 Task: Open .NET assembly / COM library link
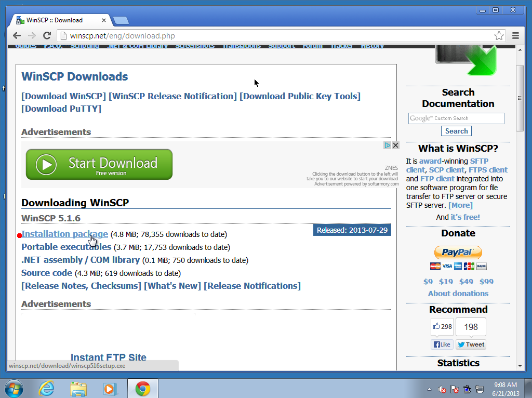tap(81, 260)
